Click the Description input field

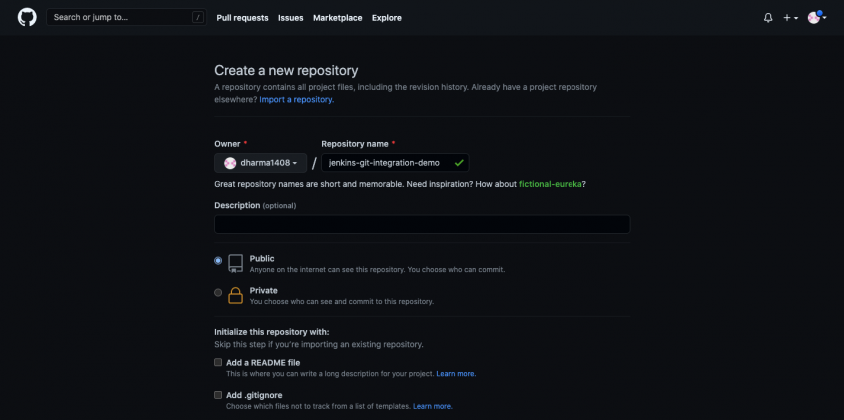pyautogui.click(x=422, y=224)
